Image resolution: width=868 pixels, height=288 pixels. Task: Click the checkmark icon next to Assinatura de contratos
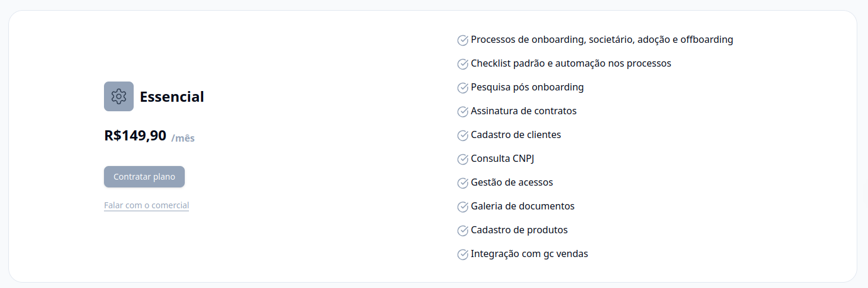coord(463,112)
